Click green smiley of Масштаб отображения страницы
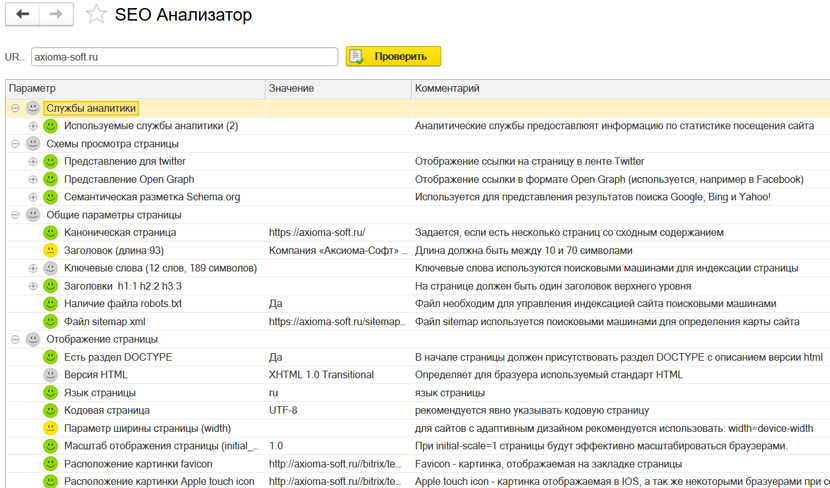Screen dimensions: 830x488 coord(50,446)
